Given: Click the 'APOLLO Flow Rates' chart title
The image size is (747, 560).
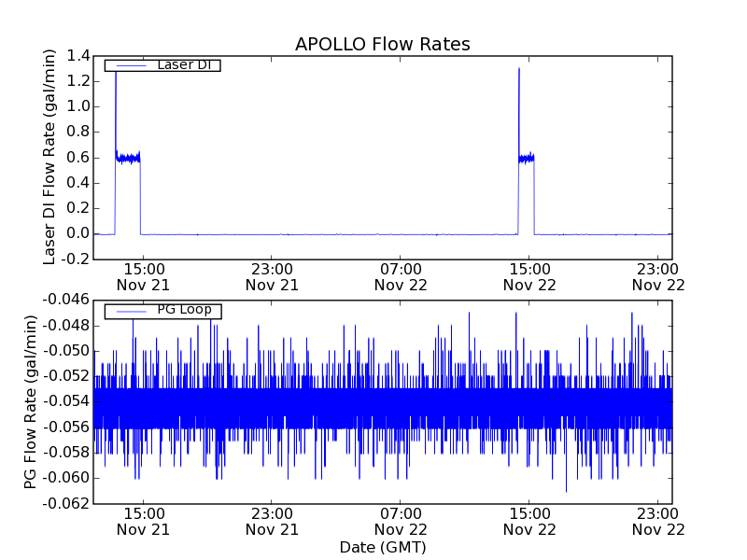Looking at the screenshot, I should click(x=383, y=44).
